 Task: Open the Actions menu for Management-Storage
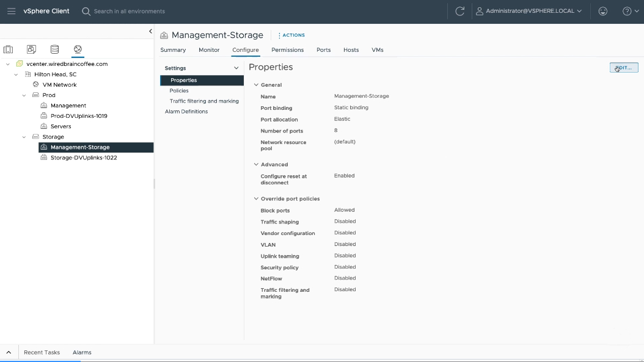291,35
